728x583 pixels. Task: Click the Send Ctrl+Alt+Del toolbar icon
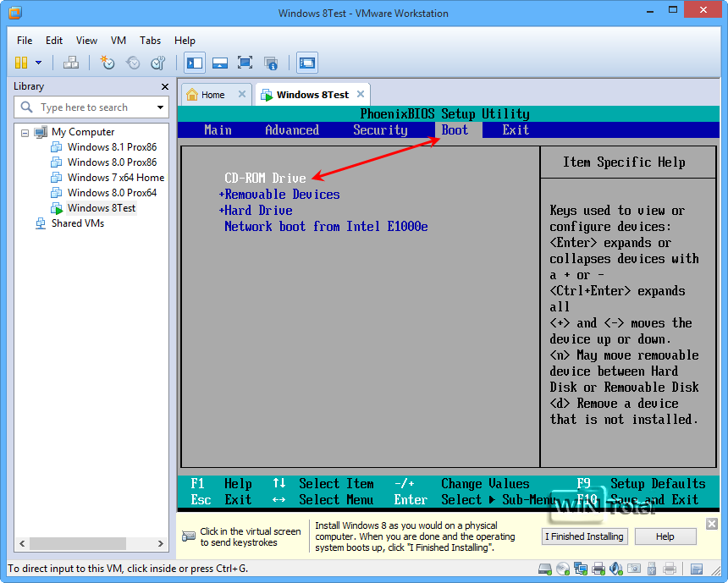coord(71,63)
